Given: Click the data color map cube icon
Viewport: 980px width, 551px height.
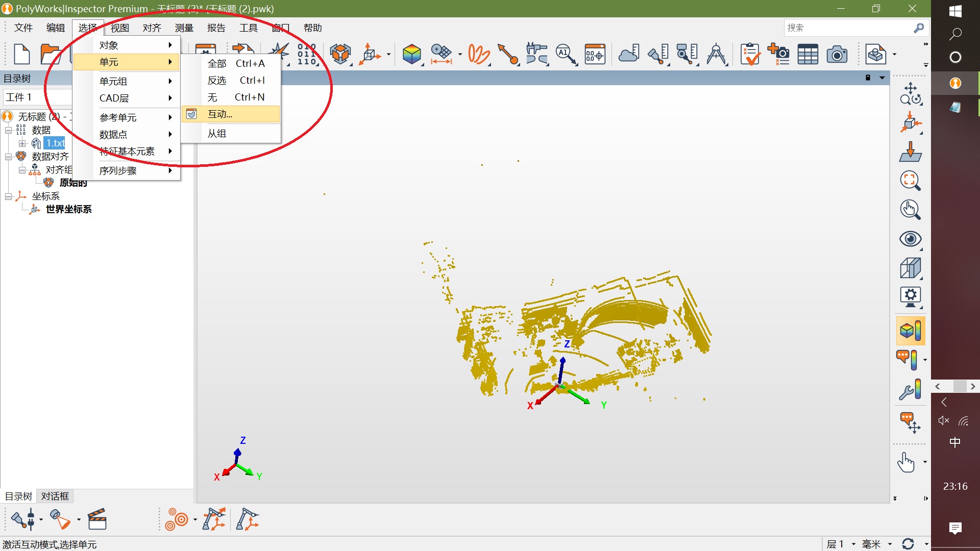Looking at the screenshot, I should [x=411, y=54].
